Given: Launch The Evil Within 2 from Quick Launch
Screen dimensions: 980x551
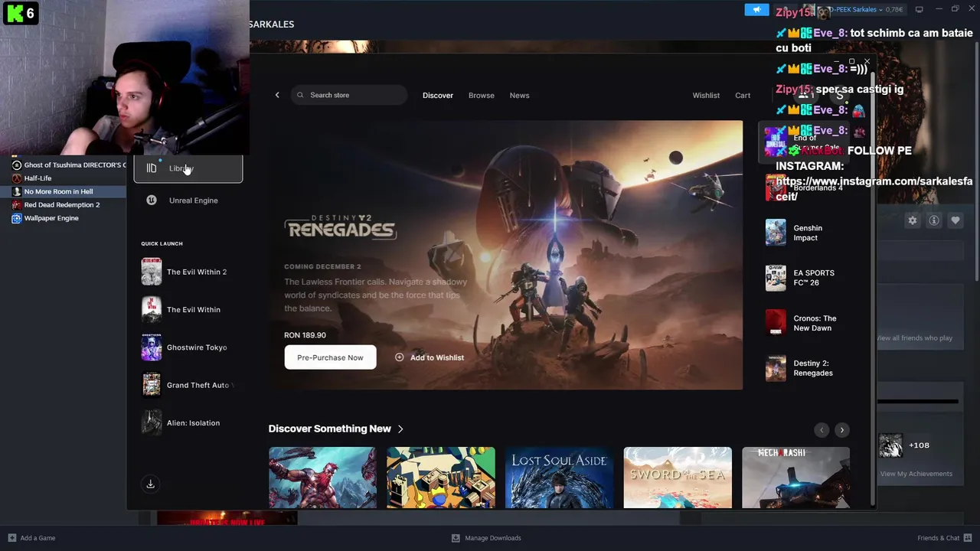Looking at the screenshot, I should coord(188,272).
